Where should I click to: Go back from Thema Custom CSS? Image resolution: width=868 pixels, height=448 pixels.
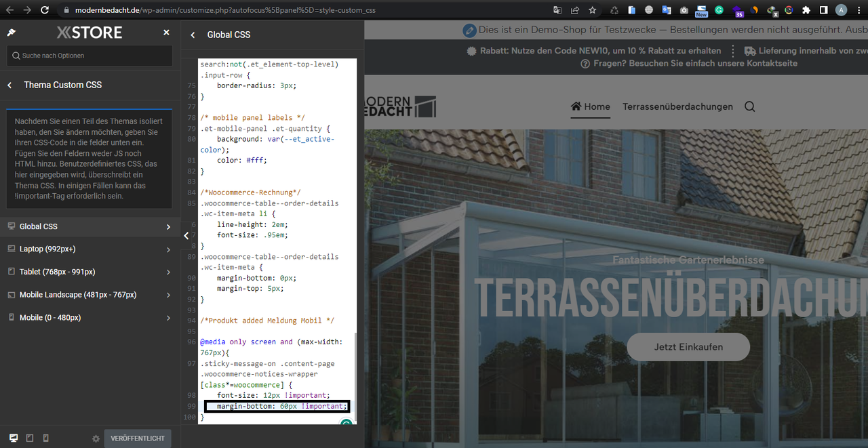click(x=9, y=85)
